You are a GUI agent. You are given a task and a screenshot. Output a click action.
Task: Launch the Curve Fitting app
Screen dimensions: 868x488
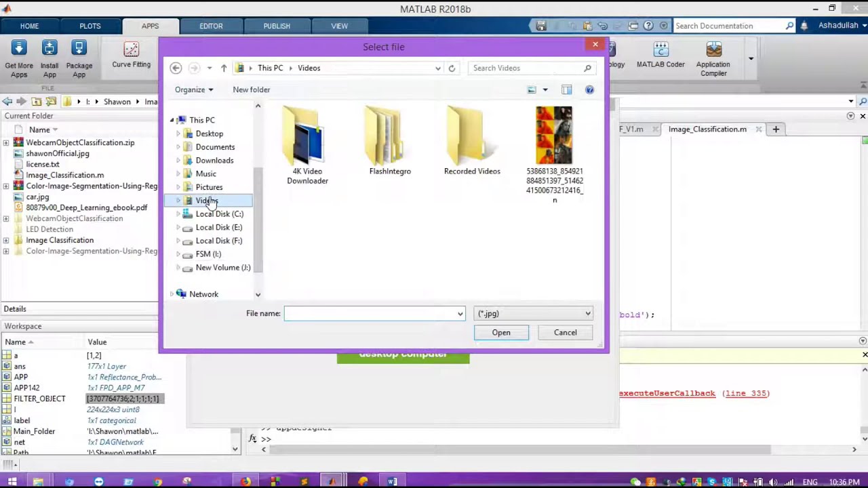pos(132,56)
